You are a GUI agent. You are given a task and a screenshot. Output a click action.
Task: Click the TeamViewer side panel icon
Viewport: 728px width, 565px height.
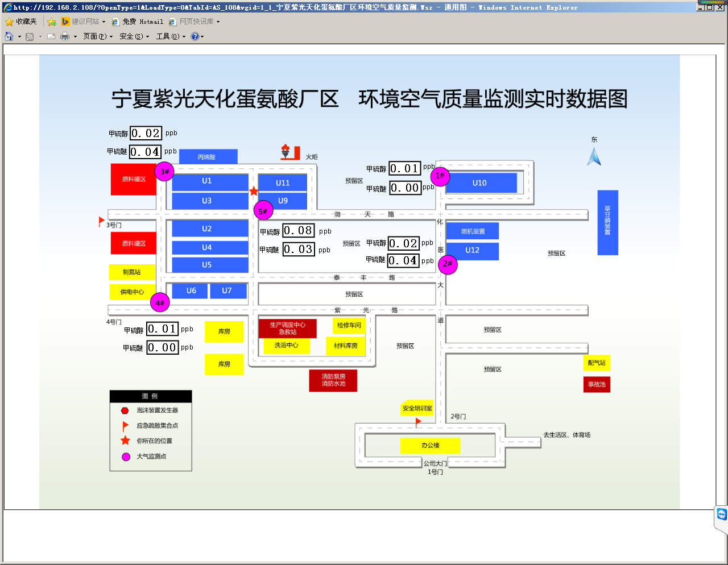click(722, 514)
